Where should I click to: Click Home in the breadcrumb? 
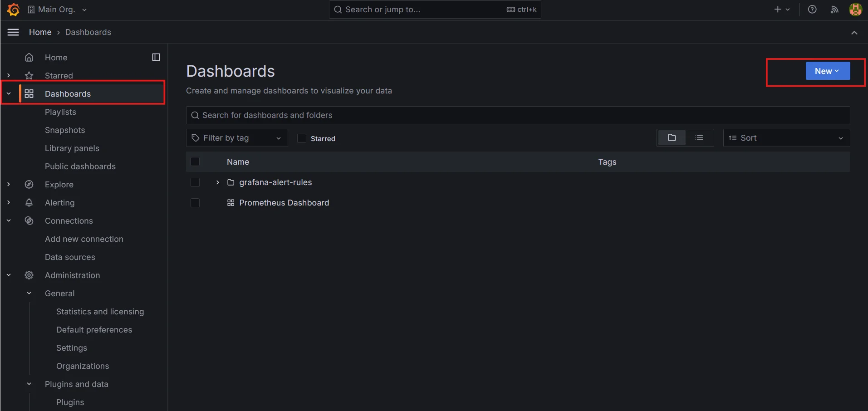pos(40,32)
